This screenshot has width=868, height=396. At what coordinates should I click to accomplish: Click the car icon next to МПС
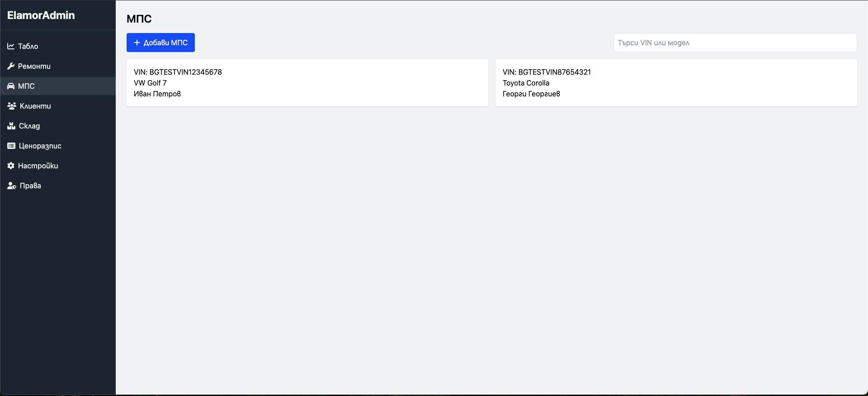point(11,86)
